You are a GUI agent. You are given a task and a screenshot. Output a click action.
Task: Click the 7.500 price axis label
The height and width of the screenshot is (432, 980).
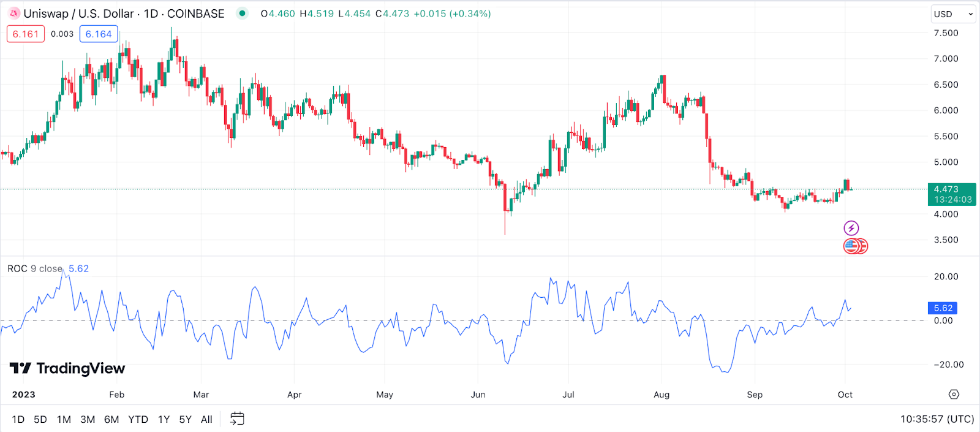(x=946, y=33)
